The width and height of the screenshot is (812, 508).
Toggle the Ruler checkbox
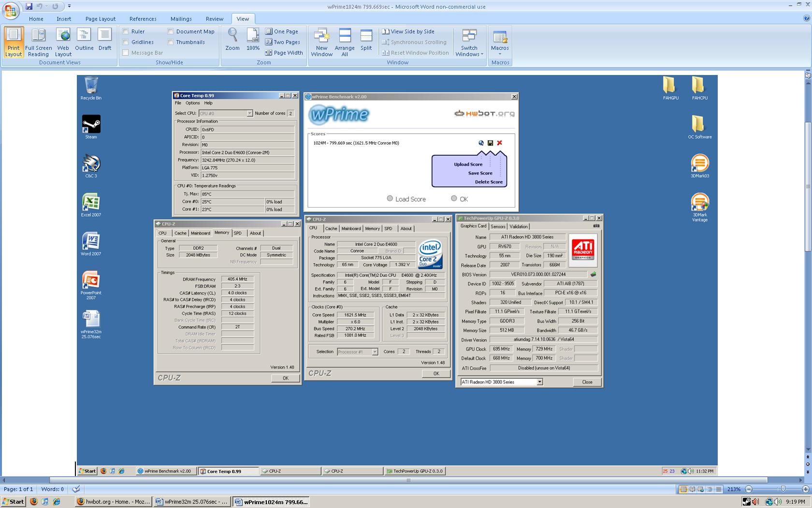pyautogui.click(x=126, y=31)
